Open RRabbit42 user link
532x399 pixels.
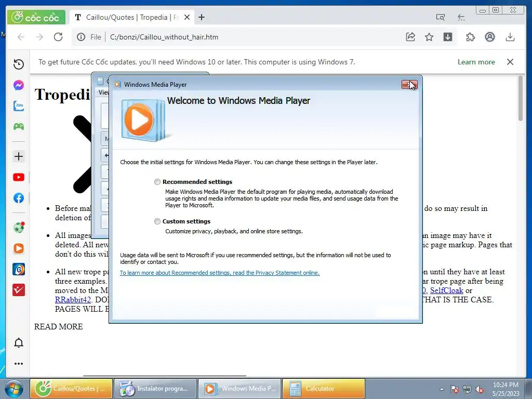pyautogui.click(x=73, y=300)
